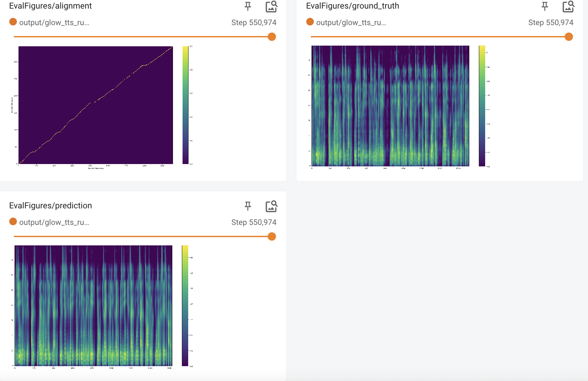588x381 pixels.
Task: Click the orange run color dot on alignment card
Action: [x=13, y=22]
